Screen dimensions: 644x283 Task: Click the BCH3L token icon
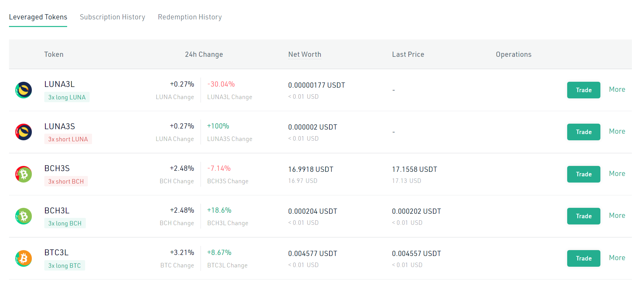24,216
